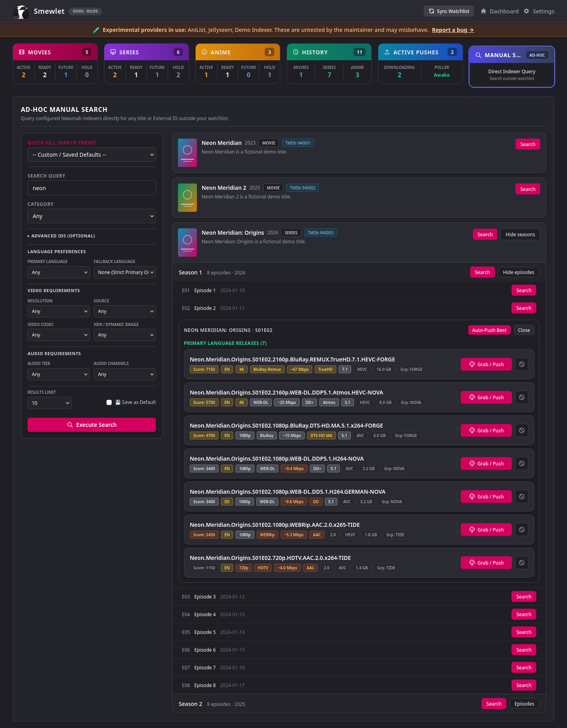Click the Manual Search magnifier icon
This screenshot has height=728, width=567.
tap(478, 55)
